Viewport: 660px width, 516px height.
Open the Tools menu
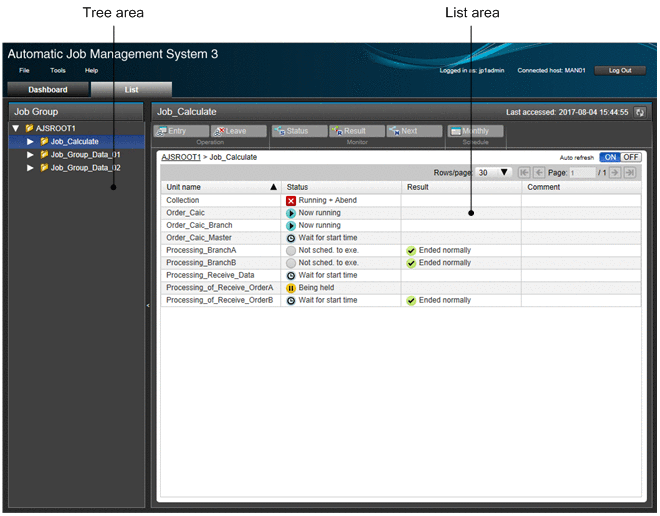[x=58, y=70]
